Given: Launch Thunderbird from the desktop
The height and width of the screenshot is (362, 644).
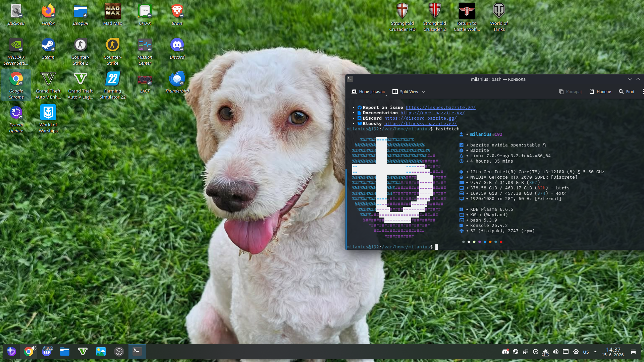Looking at the screenshot, I should pyautogui.click(x=177, y=82).
